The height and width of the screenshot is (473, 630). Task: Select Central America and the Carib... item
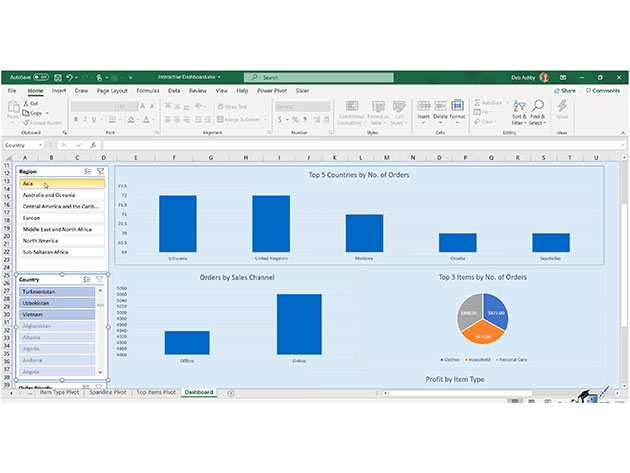click(x=62, y=207)
